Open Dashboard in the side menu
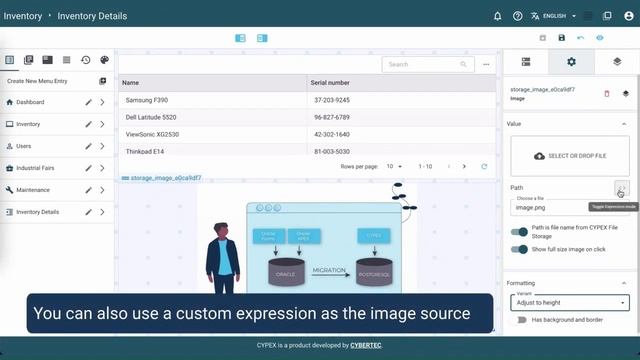The height and width of the screenshot is (360, 640). (x=30, y=102)
